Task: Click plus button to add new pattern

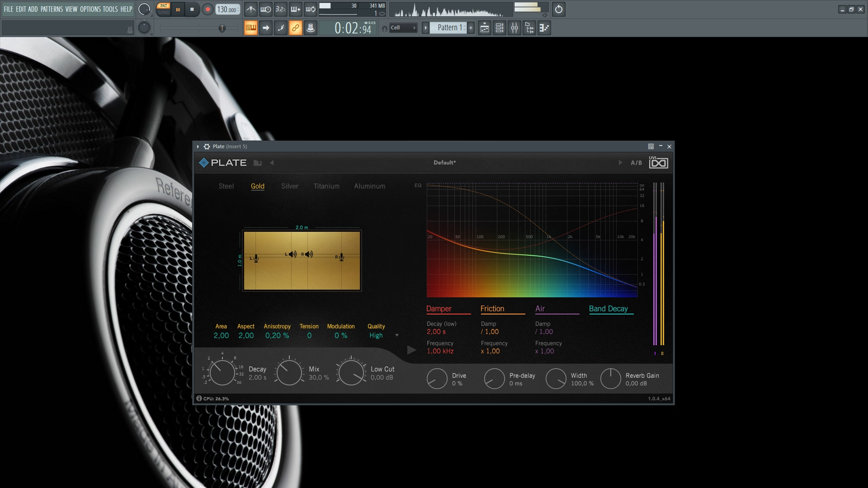Action: coord(471,28)
